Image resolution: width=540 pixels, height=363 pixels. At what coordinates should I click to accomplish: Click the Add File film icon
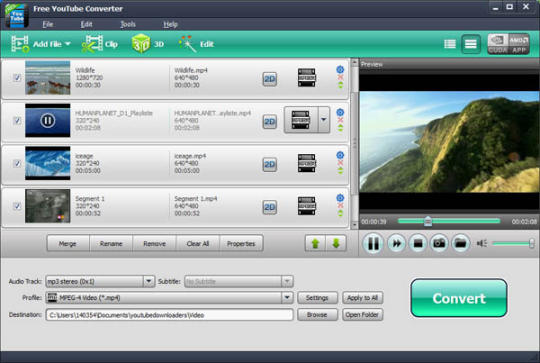pyautogui.click(x=20, y=44)
